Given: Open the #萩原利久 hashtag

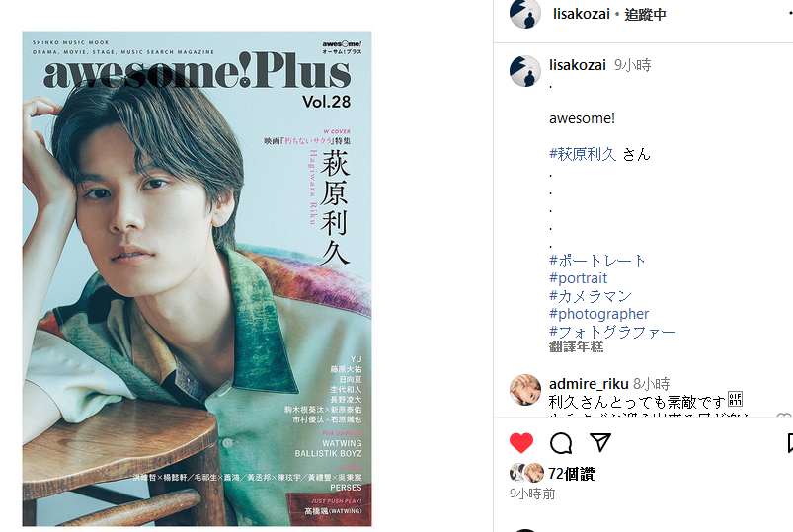Looking at the screenshot, I should [x=583, y=154].
